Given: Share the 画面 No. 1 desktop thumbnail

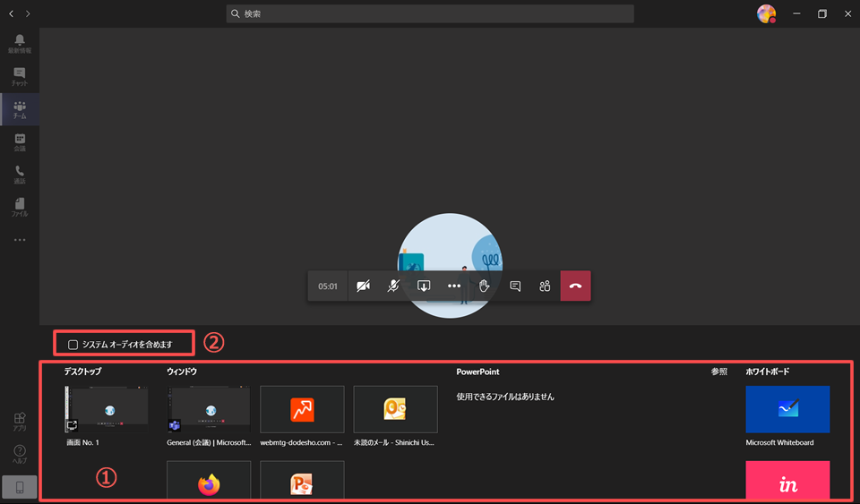Looking at the screenshot, I should (107, 409).
